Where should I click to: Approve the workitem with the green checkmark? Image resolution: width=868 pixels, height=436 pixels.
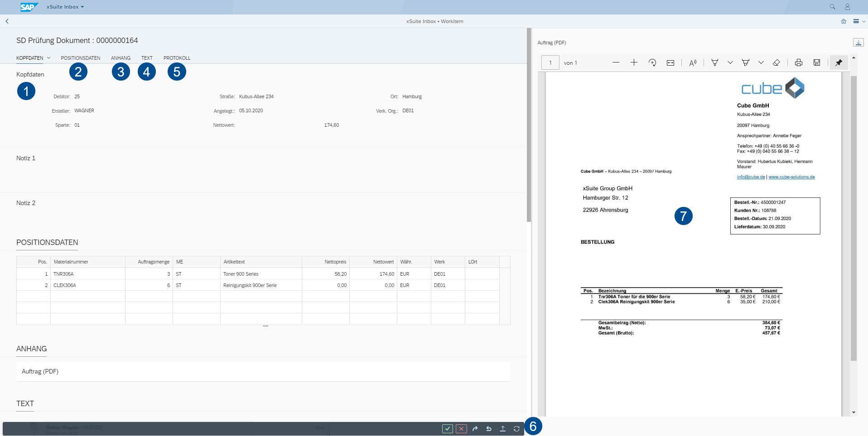click(447, 428)
